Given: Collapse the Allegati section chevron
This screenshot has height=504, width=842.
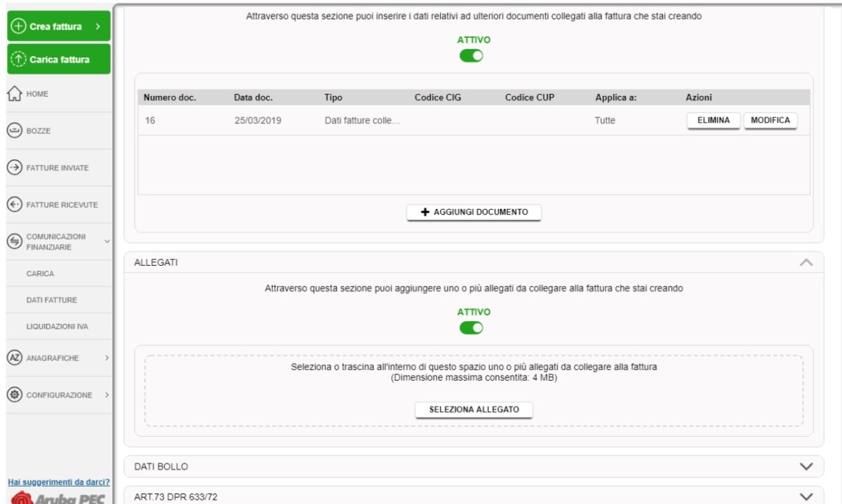Looking at the screenshot, I should click(806, 262).
